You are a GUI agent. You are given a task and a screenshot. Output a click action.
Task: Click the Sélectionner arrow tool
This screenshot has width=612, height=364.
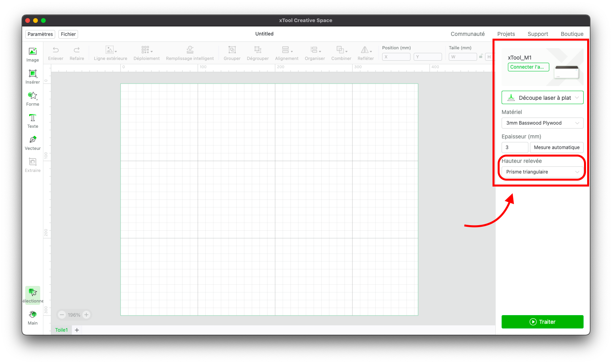click(33, 295)
